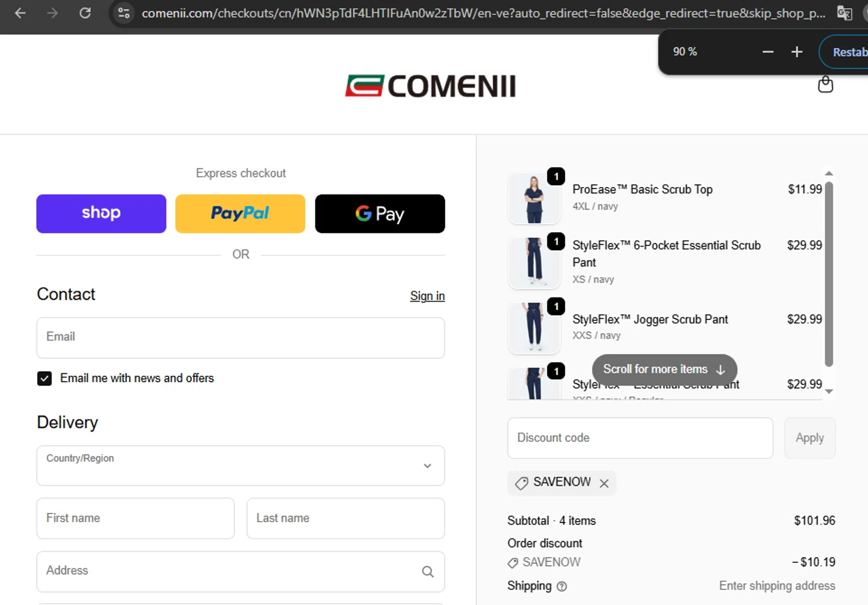Click the $11.99 price

click(x=805, y=189)
